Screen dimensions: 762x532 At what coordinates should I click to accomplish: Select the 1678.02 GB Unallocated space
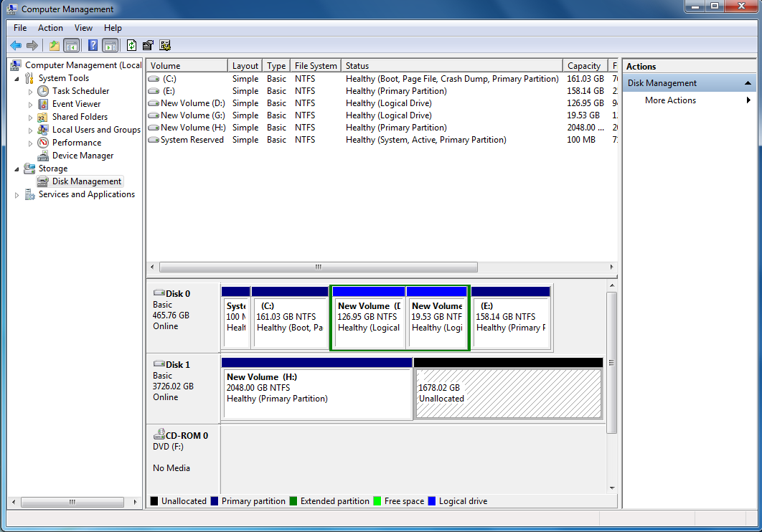coord(509,389)
